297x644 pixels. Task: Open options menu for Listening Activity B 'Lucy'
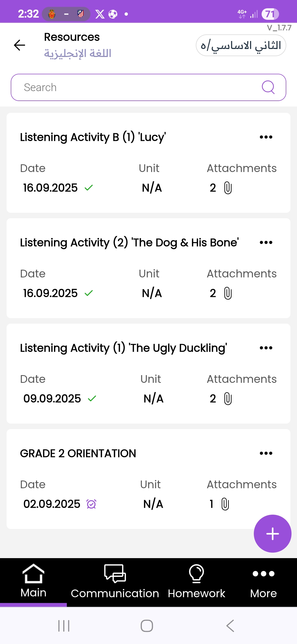click(266, 137)
